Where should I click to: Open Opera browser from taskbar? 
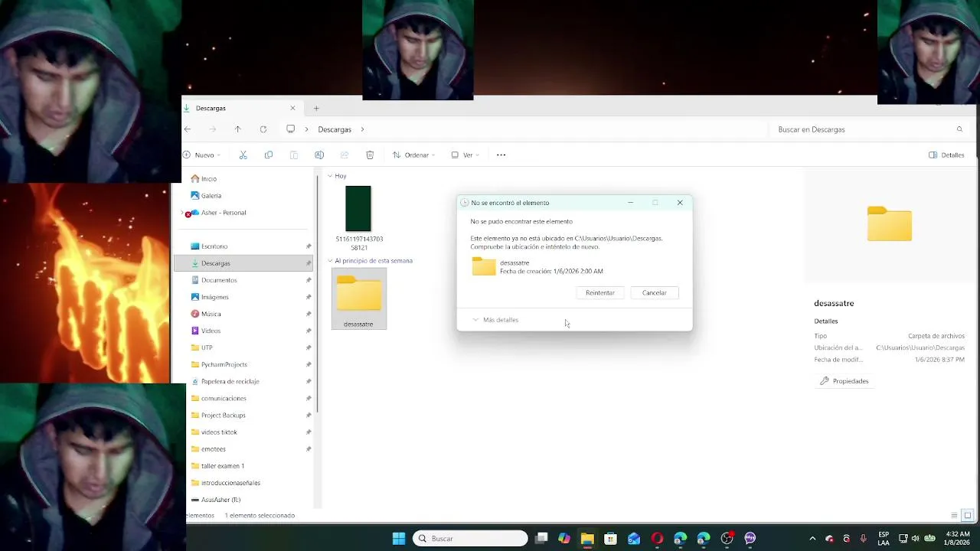point(657,538)
